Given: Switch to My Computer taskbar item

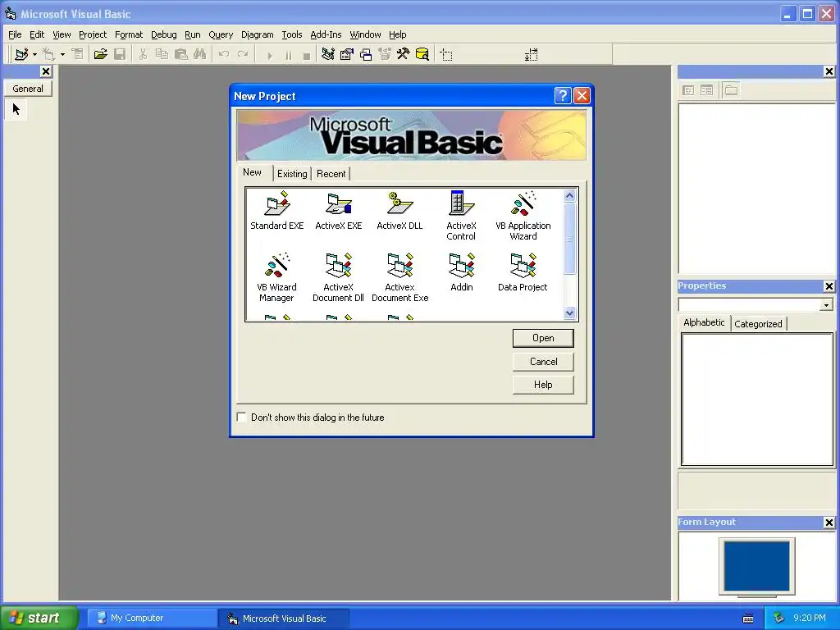Looking at the screenshot, I should pyautogui.click(x=151, y=619).
